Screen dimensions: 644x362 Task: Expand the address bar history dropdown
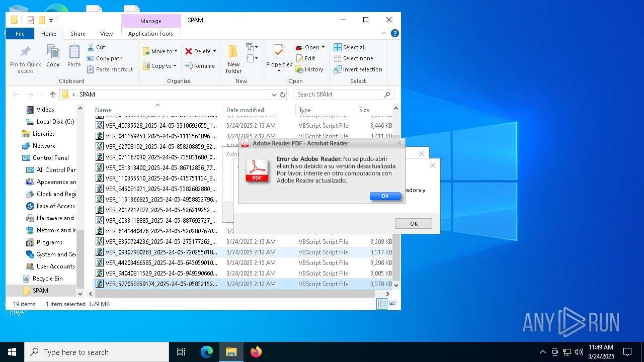click(274, 95)
